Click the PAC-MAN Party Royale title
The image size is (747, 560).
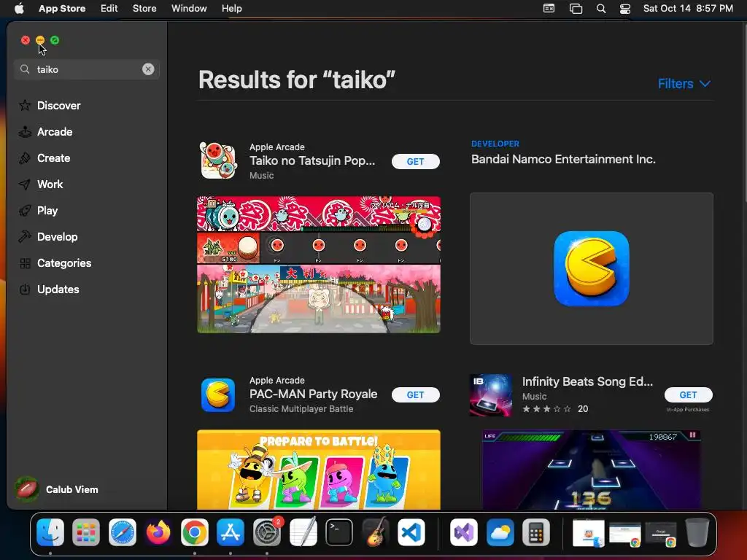[314, 394]
